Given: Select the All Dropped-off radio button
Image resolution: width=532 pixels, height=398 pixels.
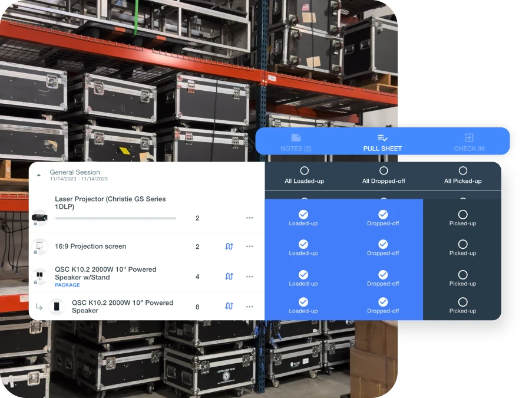Looking at the screenshot, I should tap(383, 171).
